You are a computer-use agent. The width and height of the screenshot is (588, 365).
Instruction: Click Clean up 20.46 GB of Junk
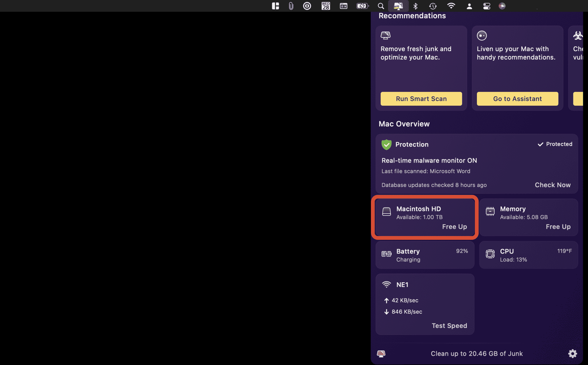(477, 353)
